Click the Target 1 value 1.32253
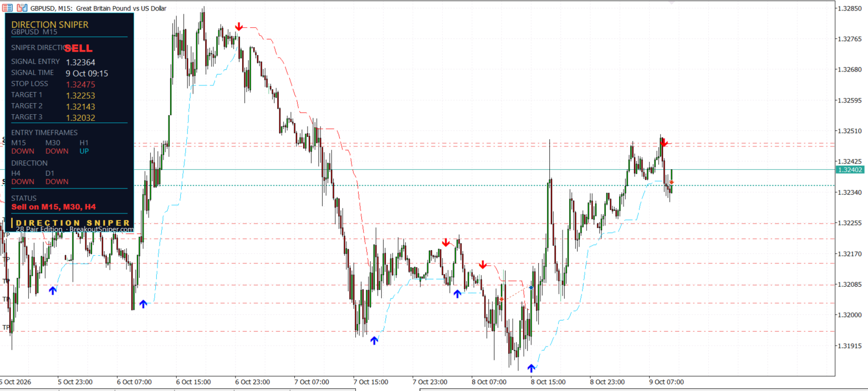 pos(80,95)
